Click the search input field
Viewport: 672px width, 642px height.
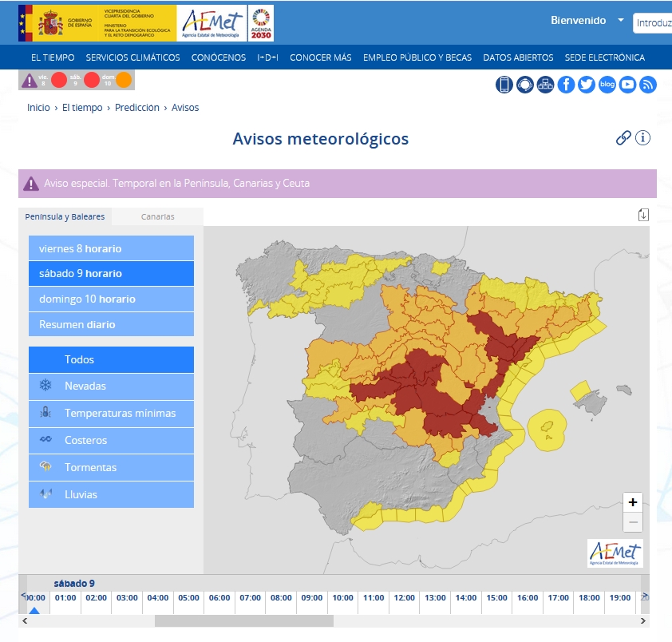[652, 22]
